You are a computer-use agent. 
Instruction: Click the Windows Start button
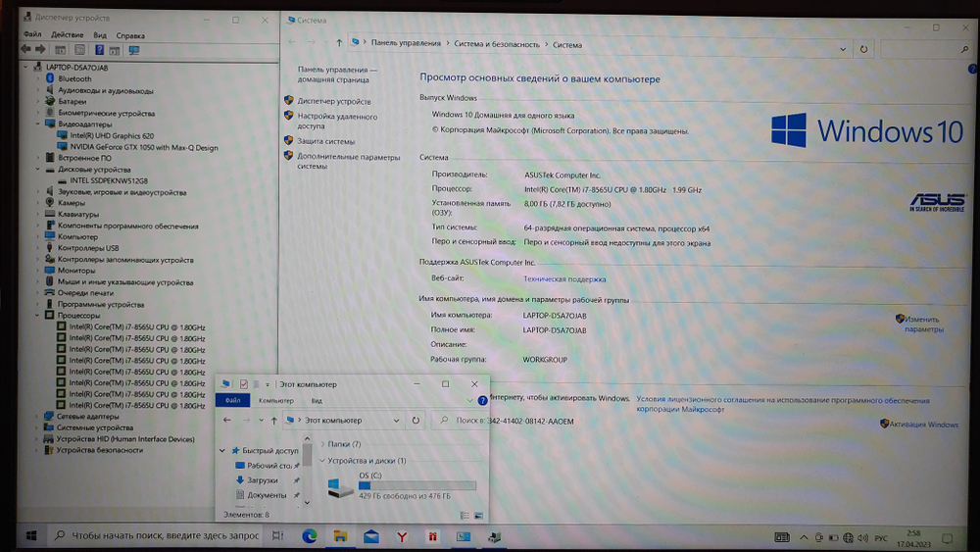31,535
